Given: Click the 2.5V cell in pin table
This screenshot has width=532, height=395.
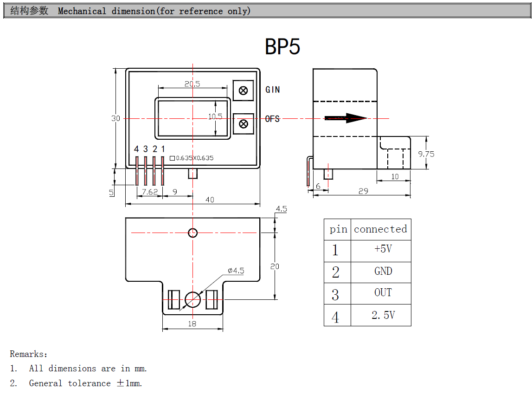Looking at the screenshot, I should [x=383, y=315].
